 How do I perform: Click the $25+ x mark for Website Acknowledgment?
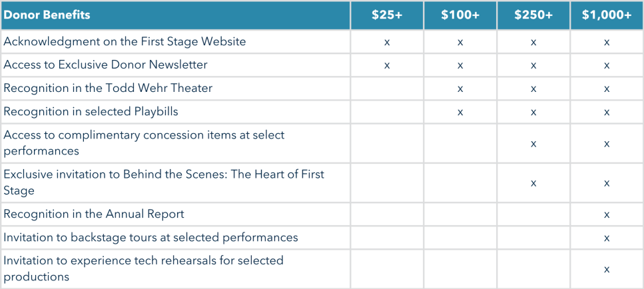(x=387, y=43)
